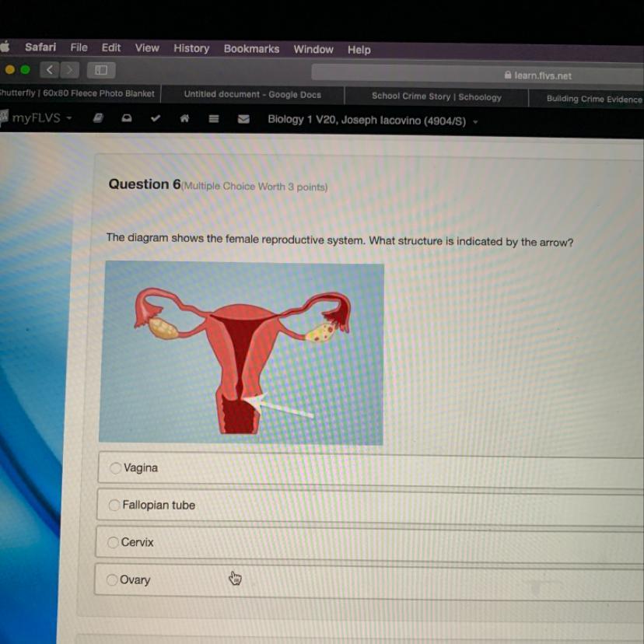Click the book icon in the FLVS toolbar
The height and width of the screenshot is (644, 644).
98,118
